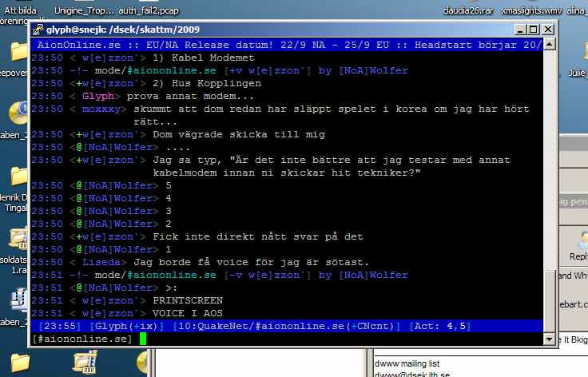Click the line "VOICE I AOS"
Screen dimensions: 588x377
pos(188,313)
